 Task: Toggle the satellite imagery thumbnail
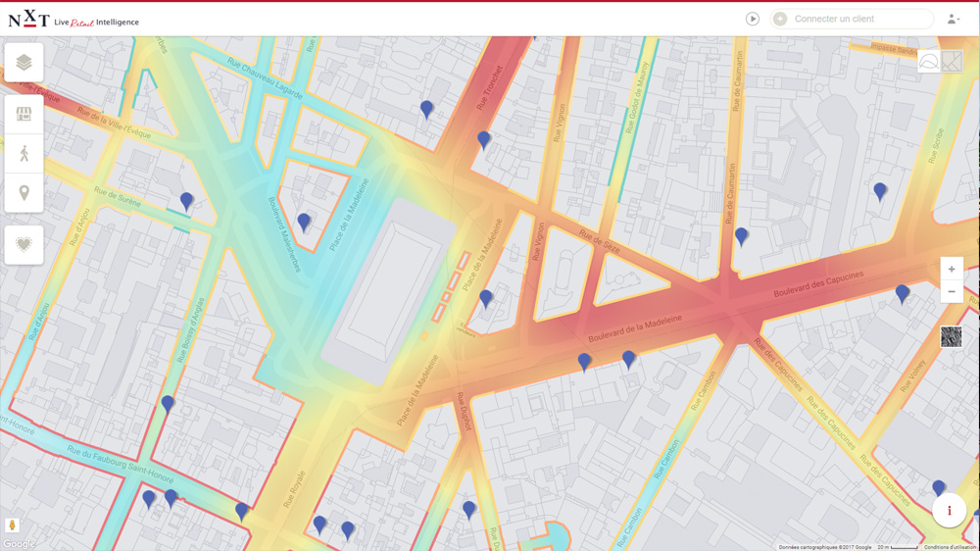(951, 337)
